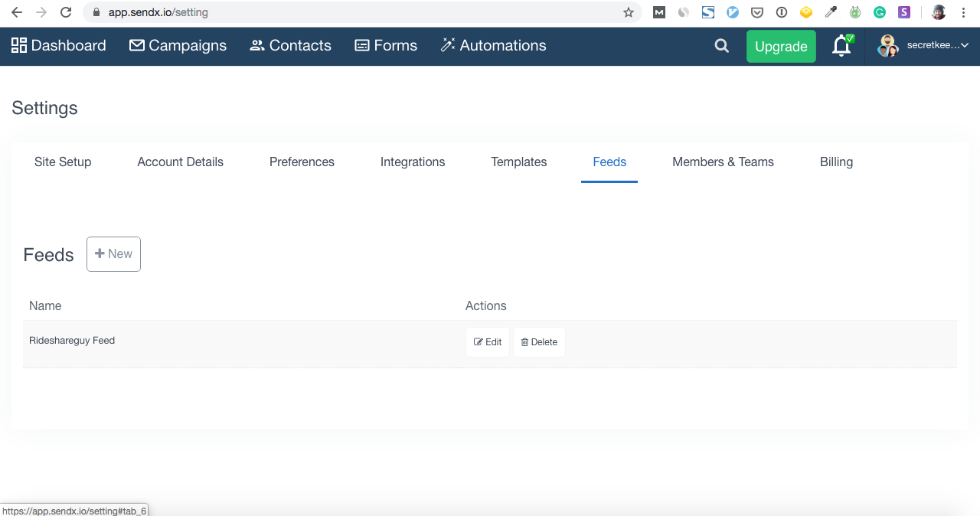This screenshot has height=516, width=980.
Task: Open the Grammarly extension icon
Action: [x=880, y=12]
